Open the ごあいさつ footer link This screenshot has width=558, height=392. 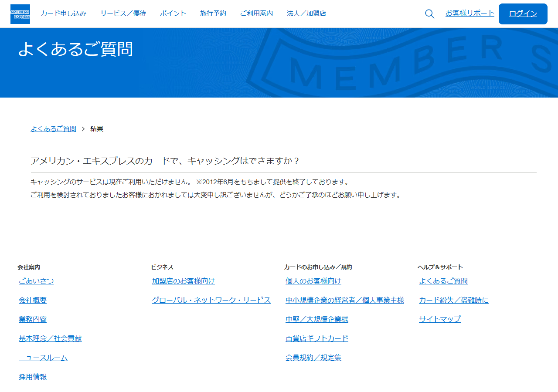tap(36, 281)
